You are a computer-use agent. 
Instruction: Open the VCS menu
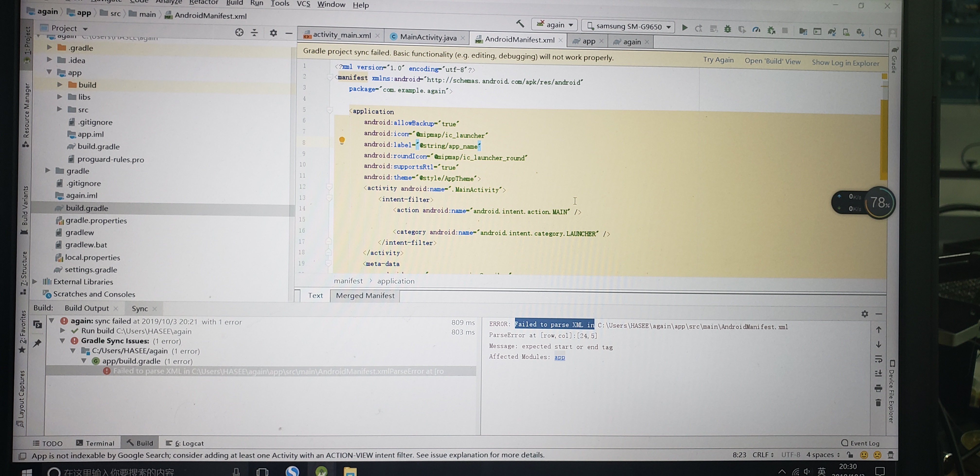(303, 4)
